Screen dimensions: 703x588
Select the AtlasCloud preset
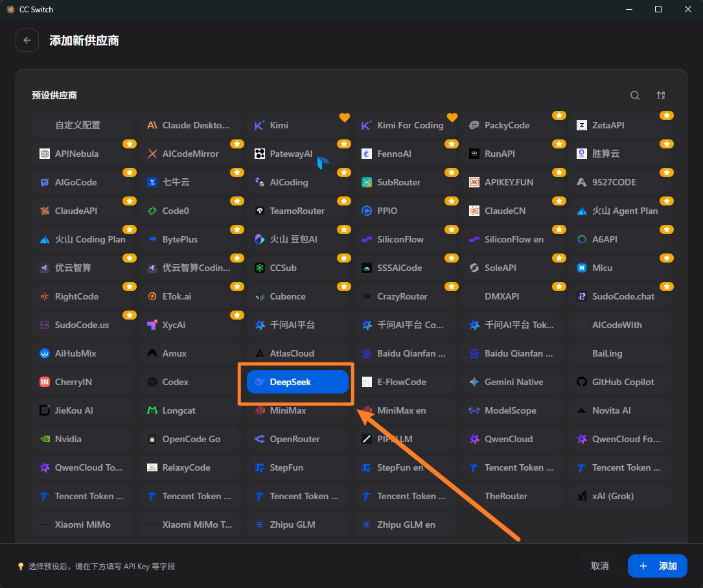297,353
